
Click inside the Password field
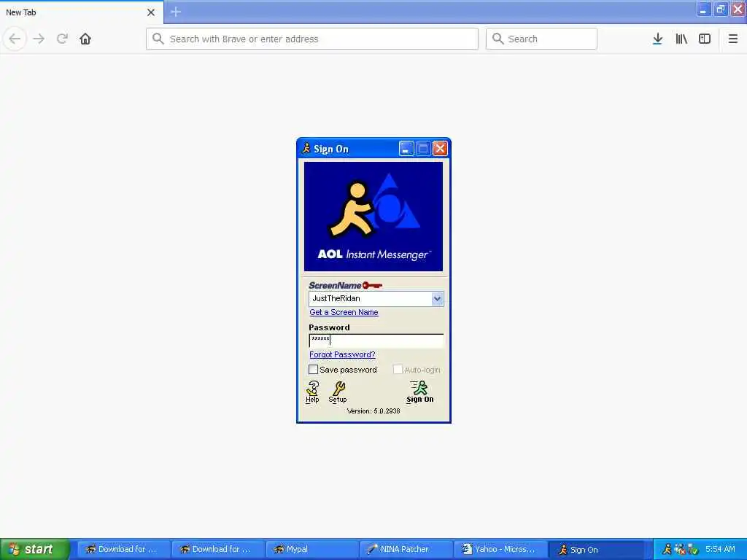pyautogui.click(x=376, y=340)
